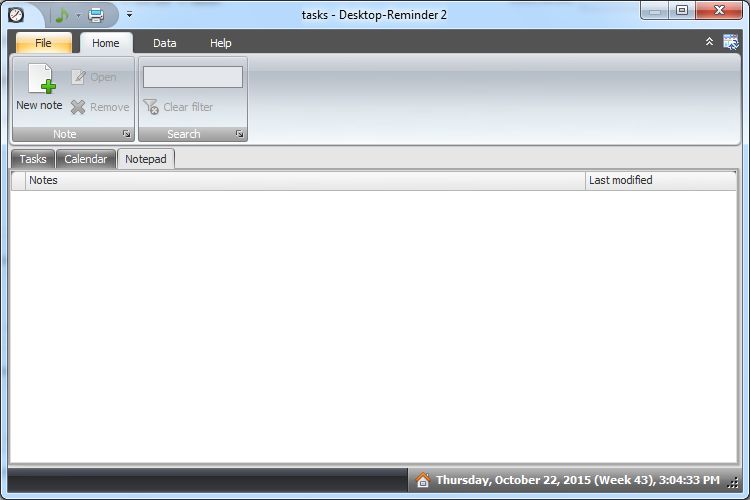The height and width of the screenshot is (500, 750).
Task: Switch to the Home ribbon tab
Action: click(106, 43)
